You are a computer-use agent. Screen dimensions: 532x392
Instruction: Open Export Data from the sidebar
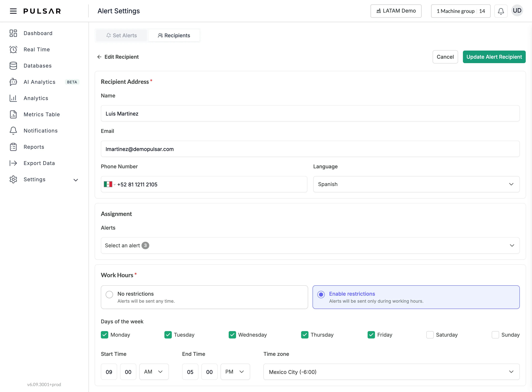coord(39,163)
